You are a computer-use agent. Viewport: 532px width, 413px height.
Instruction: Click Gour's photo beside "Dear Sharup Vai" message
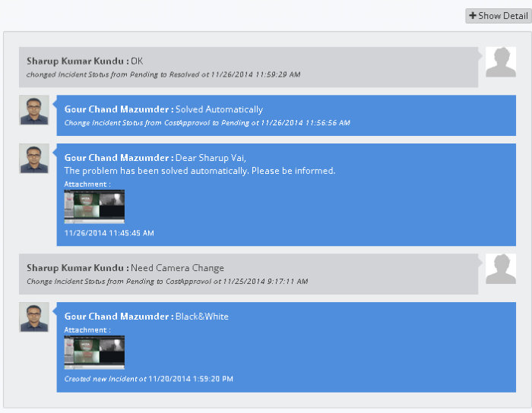[34, 159]
